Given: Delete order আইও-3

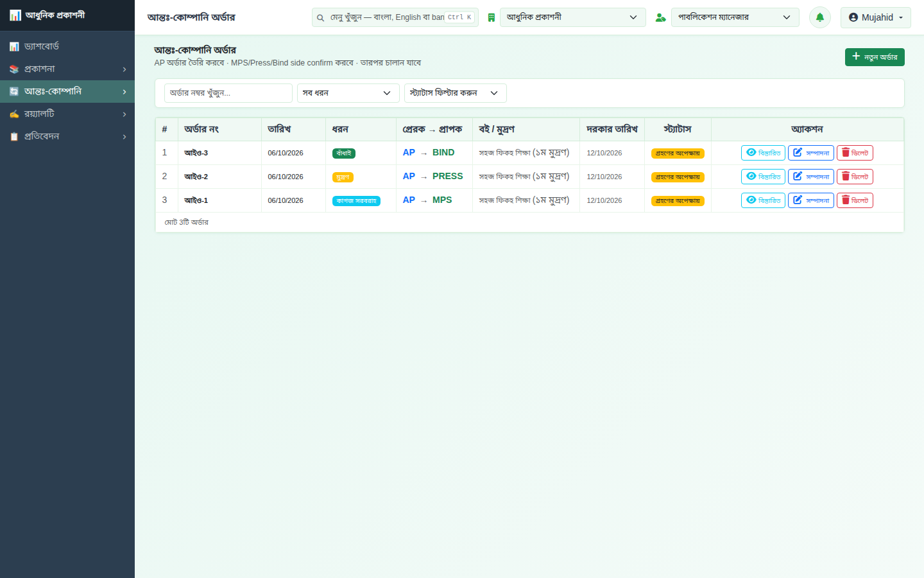Looking at the screenshot, I should tap(855, 153).
